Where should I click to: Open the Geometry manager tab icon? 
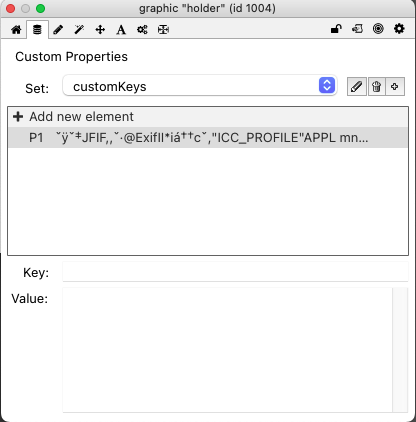pos(163,30)
